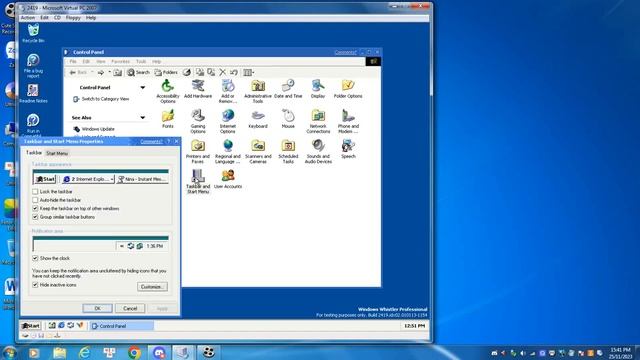Open the Add Hardware icon
Viewport: 640px width, 360px height.
pos(198,89)
